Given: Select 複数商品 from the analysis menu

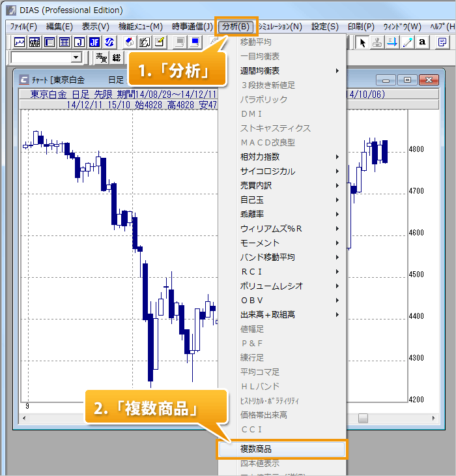Looking at the screenshot, I should point(281,449).
